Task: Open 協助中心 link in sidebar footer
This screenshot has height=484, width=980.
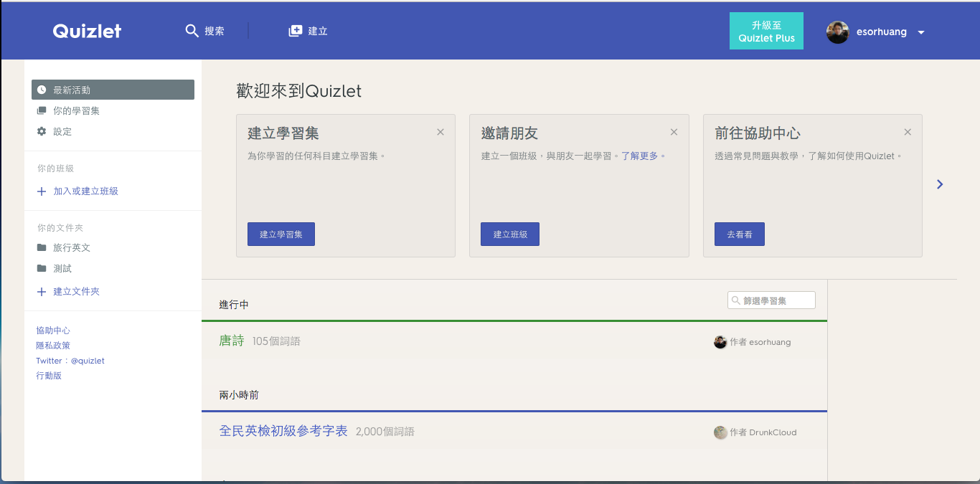Action: [53, 331]
